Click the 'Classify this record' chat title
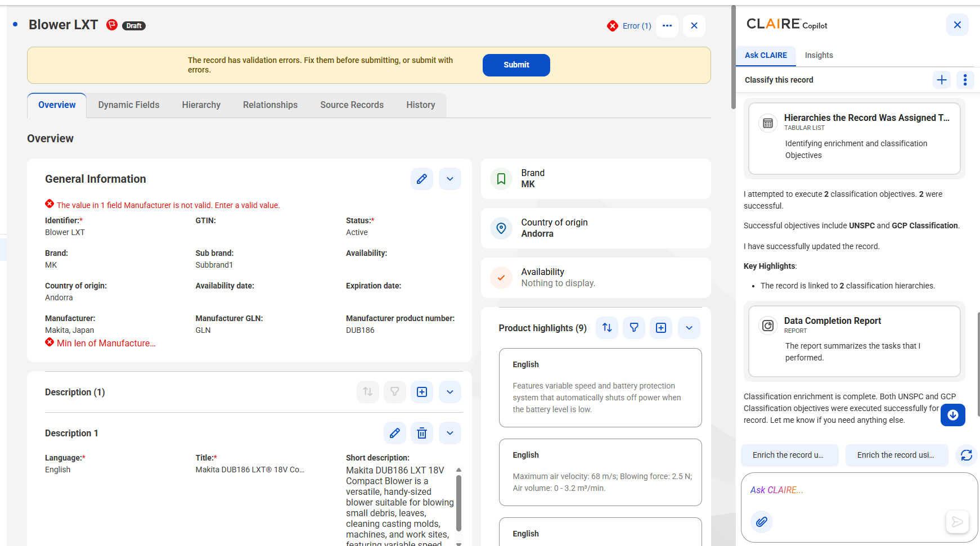 tap(779, 80)
